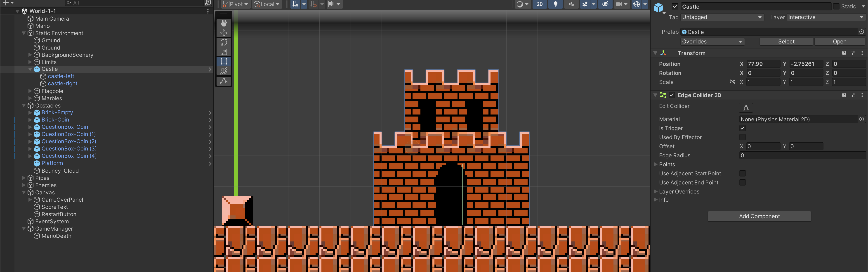This screenshot has width=868, height=272.
Task: Toggle grid visibility icon in scene toolbar
Action: point(295,4)
